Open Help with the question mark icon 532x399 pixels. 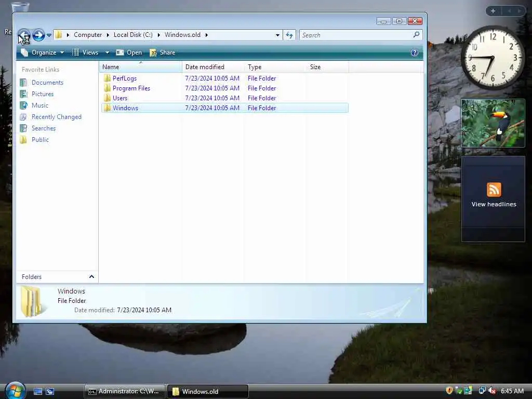pos(414,52)
